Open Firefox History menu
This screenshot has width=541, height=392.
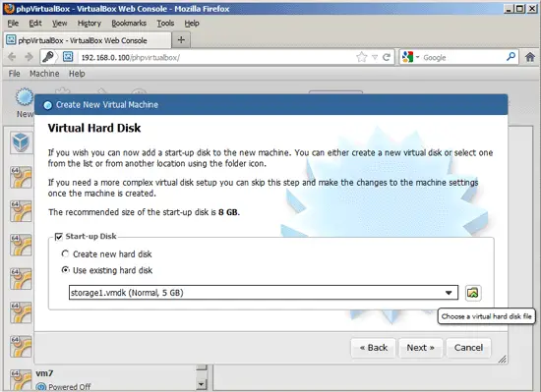(89, 23)
